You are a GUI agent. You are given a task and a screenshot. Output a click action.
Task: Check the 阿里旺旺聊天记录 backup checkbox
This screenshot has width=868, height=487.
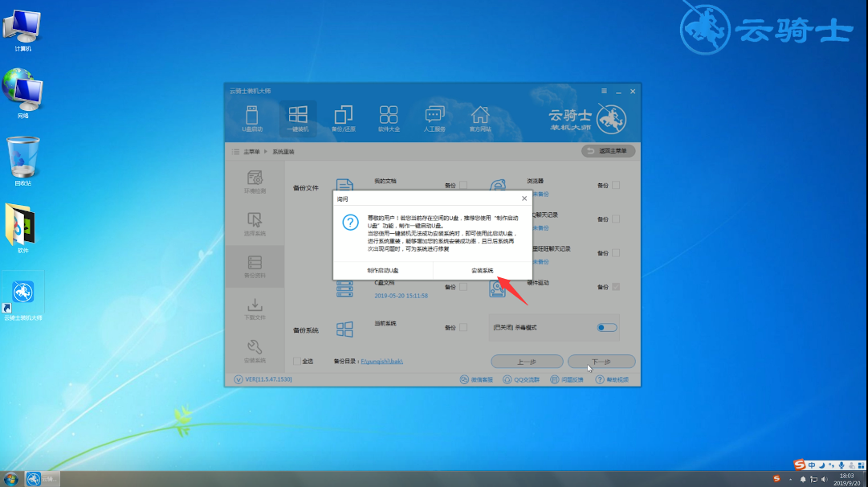616,252
